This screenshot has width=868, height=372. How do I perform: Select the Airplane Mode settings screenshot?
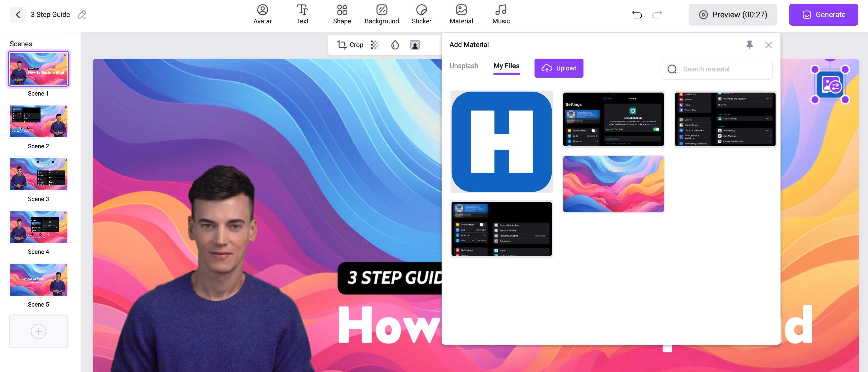[501, 229]
